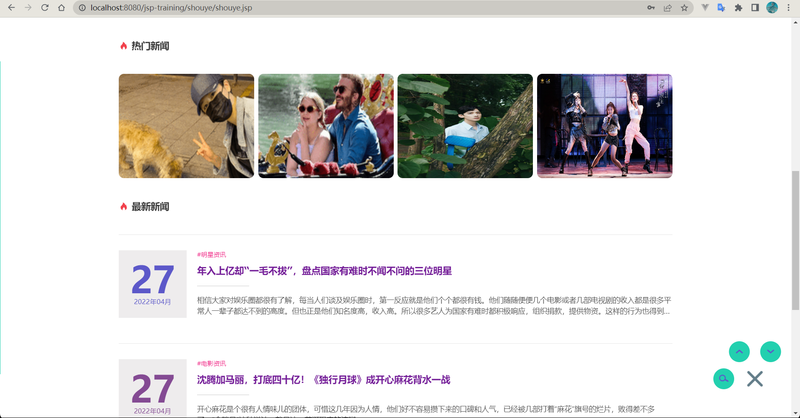Close the floating menu with X
Screen dimensions: 800x418
tap(755, 379)
